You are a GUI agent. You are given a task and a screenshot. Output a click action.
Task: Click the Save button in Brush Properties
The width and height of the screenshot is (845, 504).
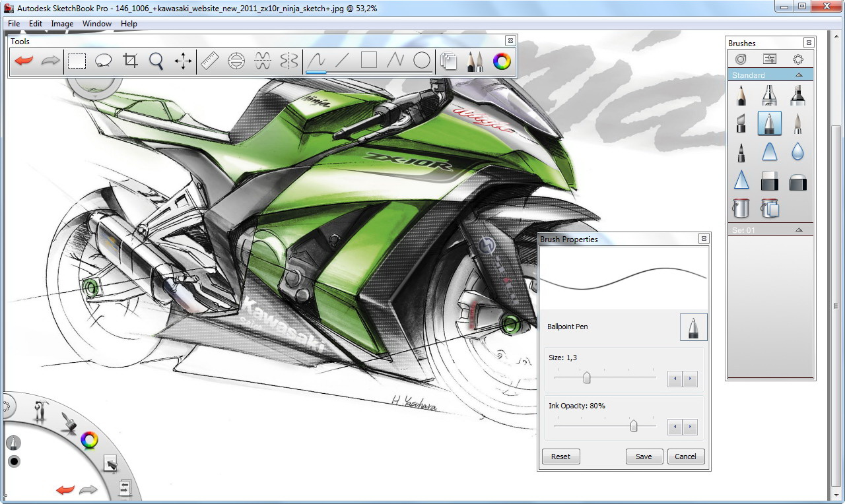pyautogui.click(x=644, y=457)
